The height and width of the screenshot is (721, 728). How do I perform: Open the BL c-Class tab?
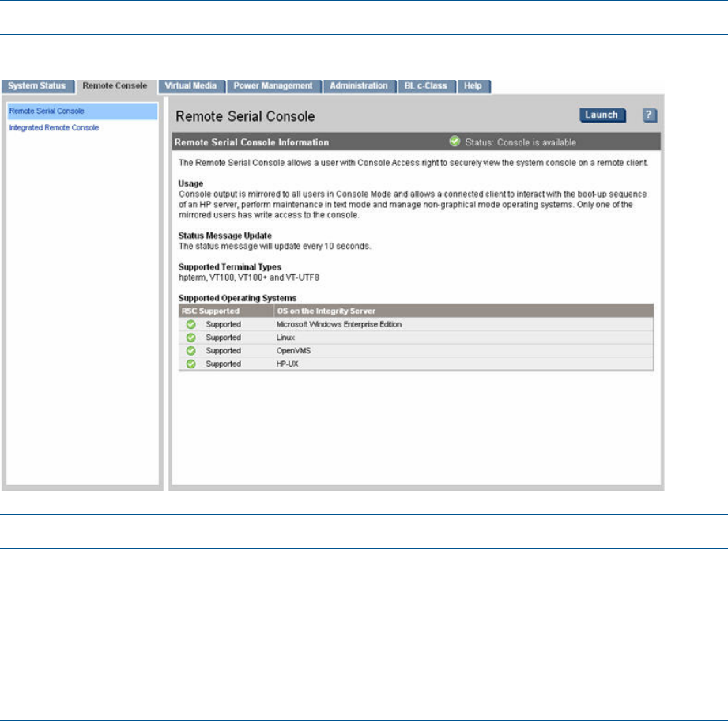(427, 85)
